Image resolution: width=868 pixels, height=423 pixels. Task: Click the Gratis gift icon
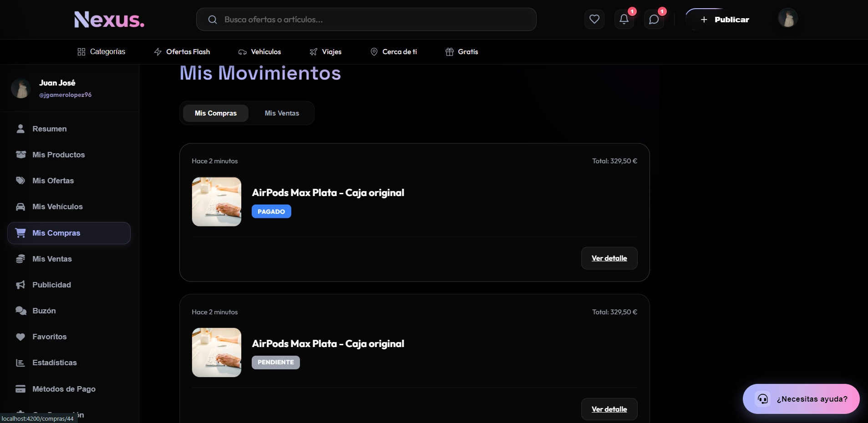pyautogui.click(x=450, y=52)
